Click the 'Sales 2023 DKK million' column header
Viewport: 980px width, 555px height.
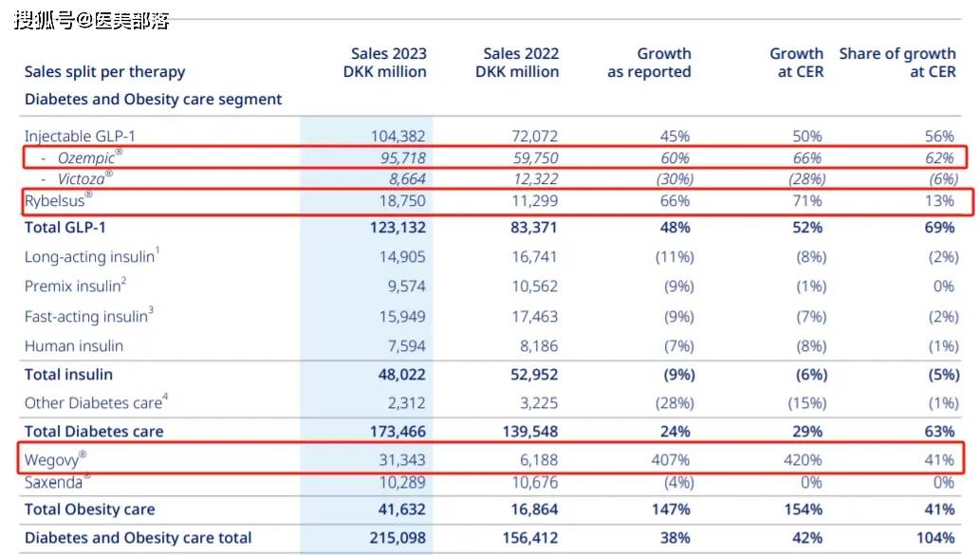click(384, 63)
